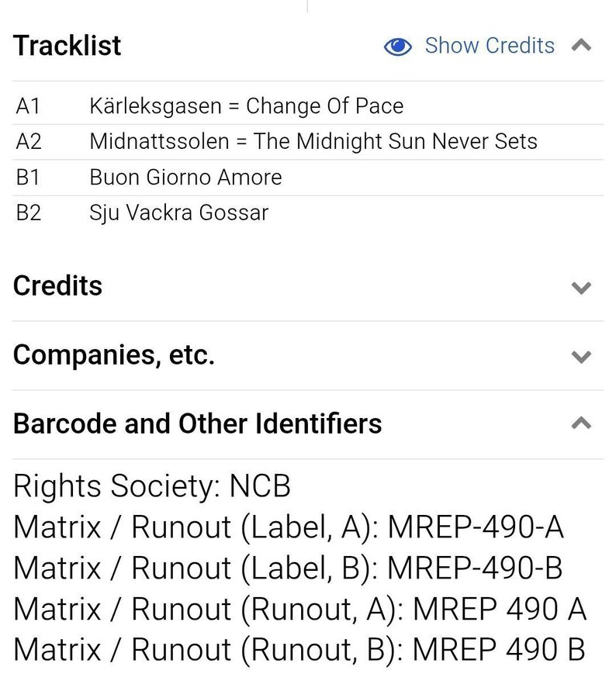The image size is (616, 698).
Task: Click the Tracklist heading
Action: point(67,46)
